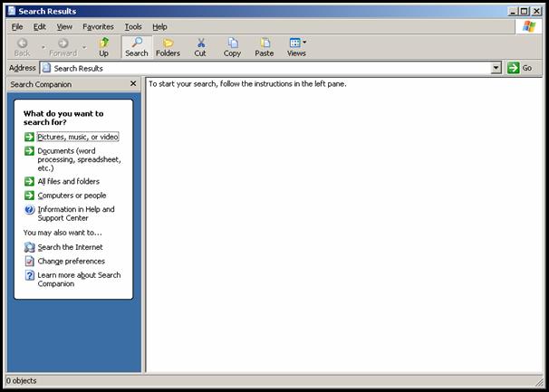Search for Pictures, music, or video
549x392 pixels.
pyautogui.click(x=78, y=137)
